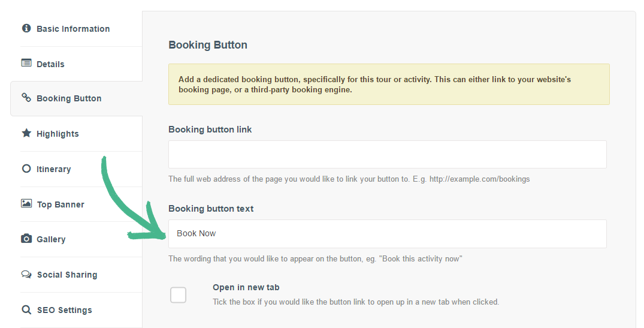Click the star icon next to Highlights
Image resolution: width=644 pixels, height=328 pixels.
pyautogui.click(x=26, y=133)
